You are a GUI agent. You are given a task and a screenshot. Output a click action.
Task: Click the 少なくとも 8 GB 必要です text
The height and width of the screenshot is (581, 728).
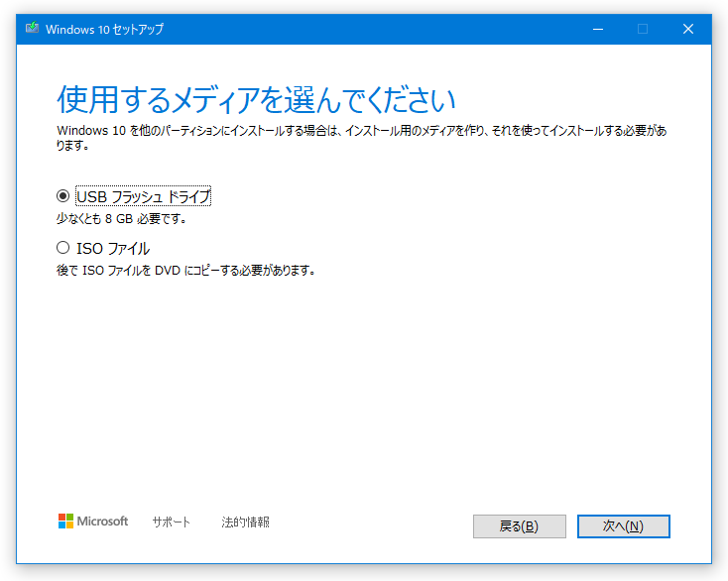(x=121, y=218)
